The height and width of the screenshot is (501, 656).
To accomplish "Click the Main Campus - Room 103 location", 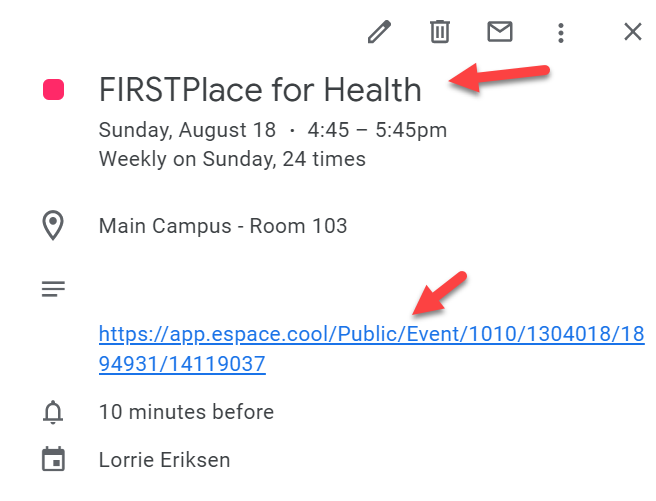I will coord(223,226).
